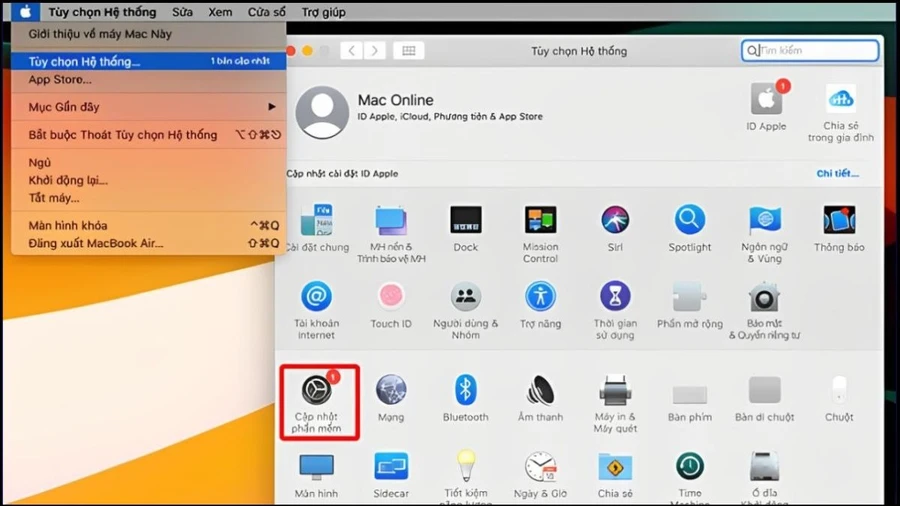Select Bắt buộc Thoát Tùy chọn Hệ thống

click(149, 135)
